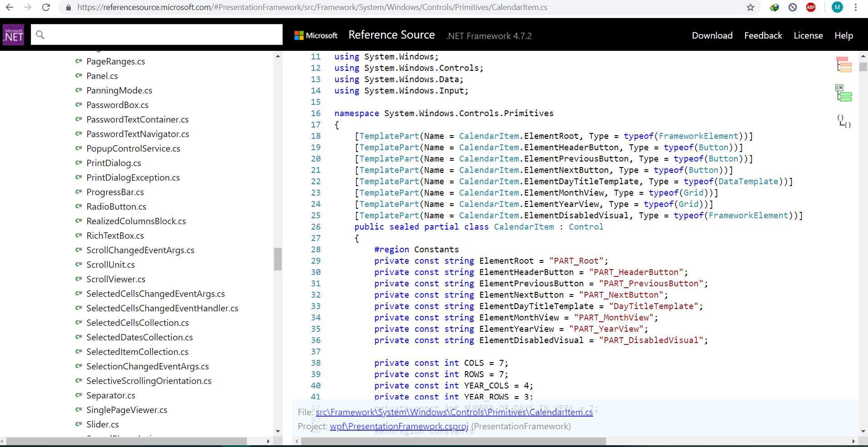
Task: Click the Microsoft logo in header
Action: [x=316, y=35]
